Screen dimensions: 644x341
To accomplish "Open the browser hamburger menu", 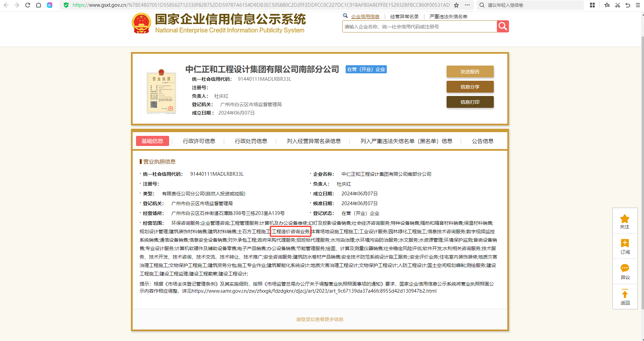I will point(638,5).
